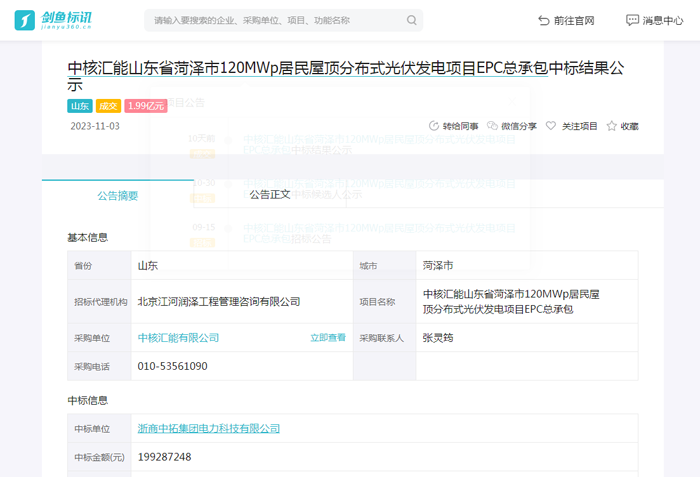Open 浙商中拓集团电力科技有限公司 winner link

tap(208, 428)
